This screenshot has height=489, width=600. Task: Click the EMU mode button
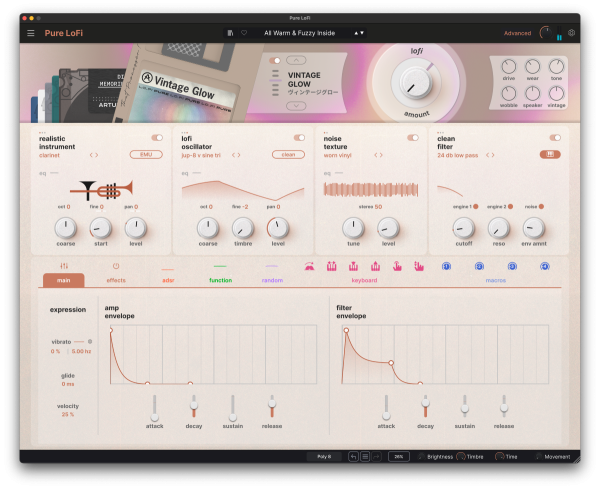146,155
